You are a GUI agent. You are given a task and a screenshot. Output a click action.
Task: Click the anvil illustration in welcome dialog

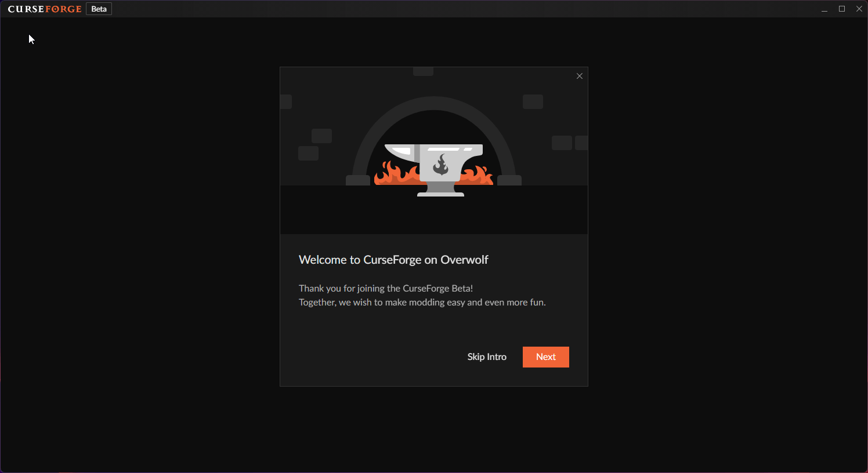click(x=434, y=170)
